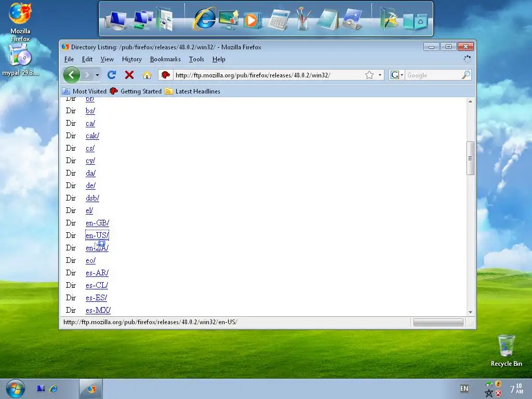Open the Windows Start orb
The image size is (532, 399).
click(x=15, y=389)
